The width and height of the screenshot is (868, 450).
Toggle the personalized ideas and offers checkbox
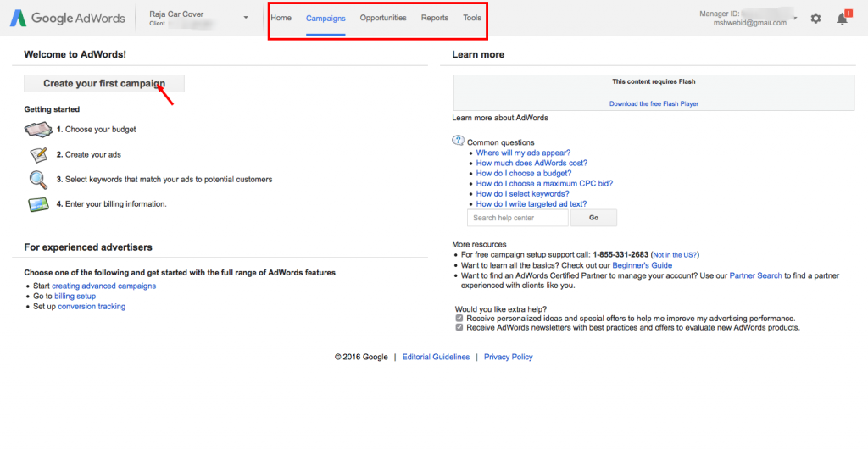(x=459, y=318)
